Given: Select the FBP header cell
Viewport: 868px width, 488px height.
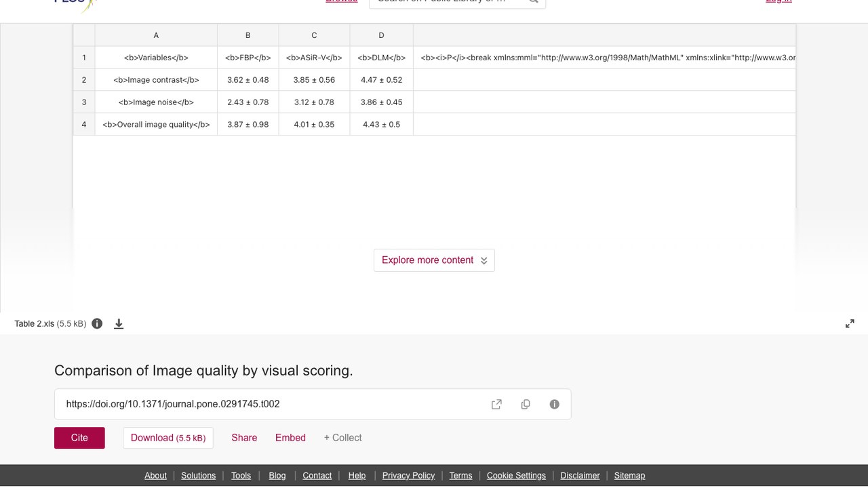Looking at the screenshot, I should pyautogui.click(x=248, y=58).
